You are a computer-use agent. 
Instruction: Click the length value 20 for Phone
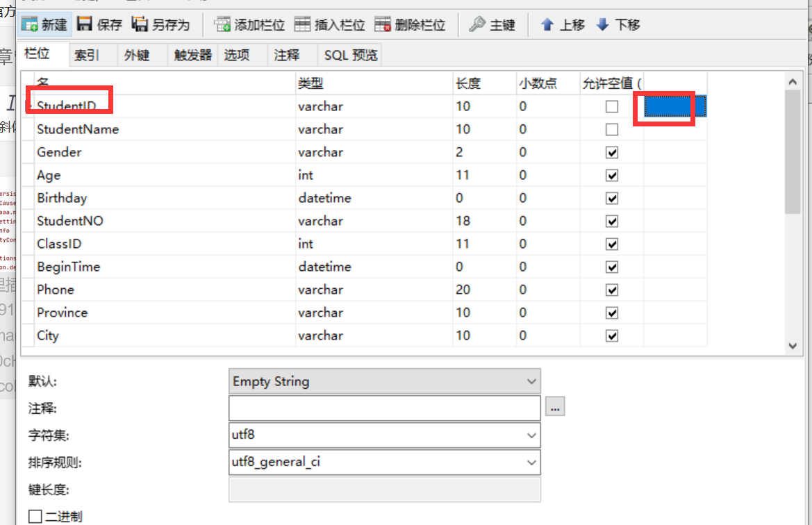463,290
